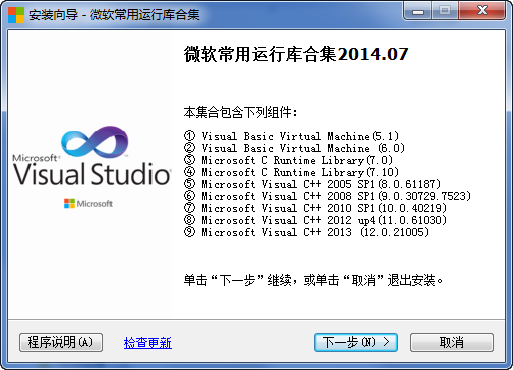The image size is (513, 370).
Task: Minimize the installer window
Action: coord(418,12)
